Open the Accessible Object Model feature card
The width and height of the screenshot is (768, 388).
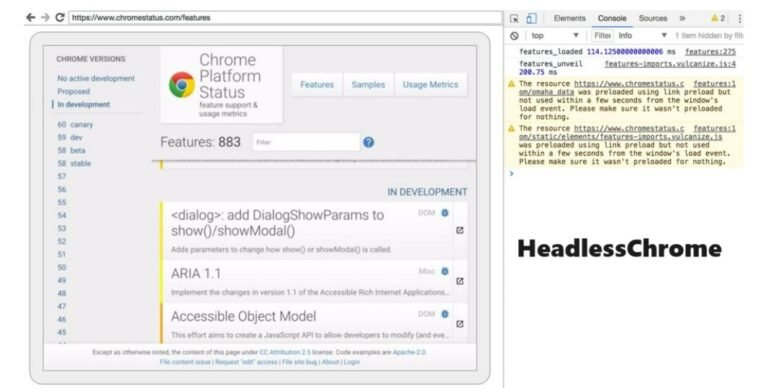pyautogui.click(x=313, y=323)
